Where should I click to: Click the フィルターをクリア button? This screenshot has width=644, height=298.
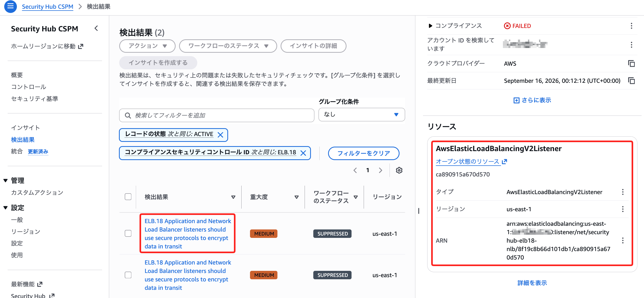click(364, 153)
